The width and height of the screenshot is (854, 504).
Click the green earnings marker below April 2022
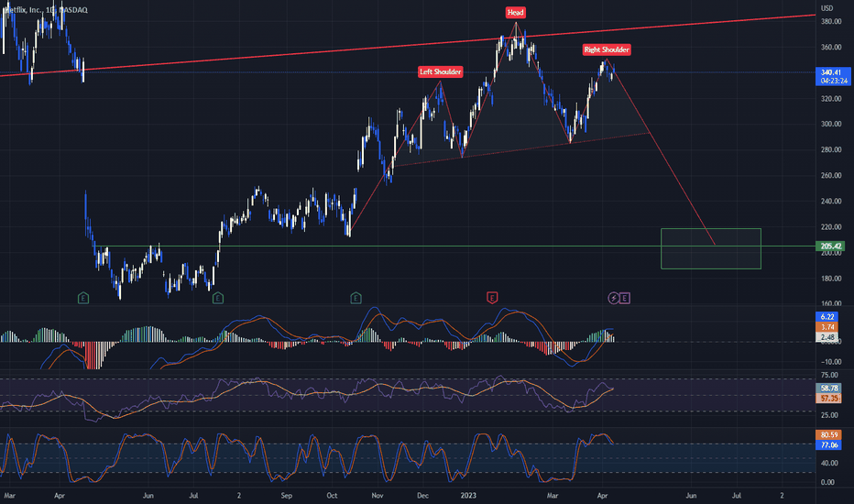pos(83,298)
